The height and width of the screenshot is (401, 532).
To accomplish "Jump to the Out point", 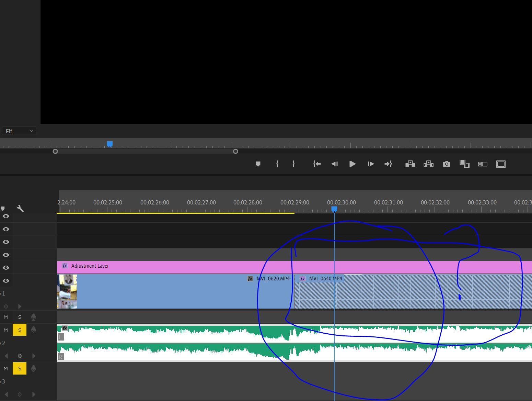I will [388, 164].
